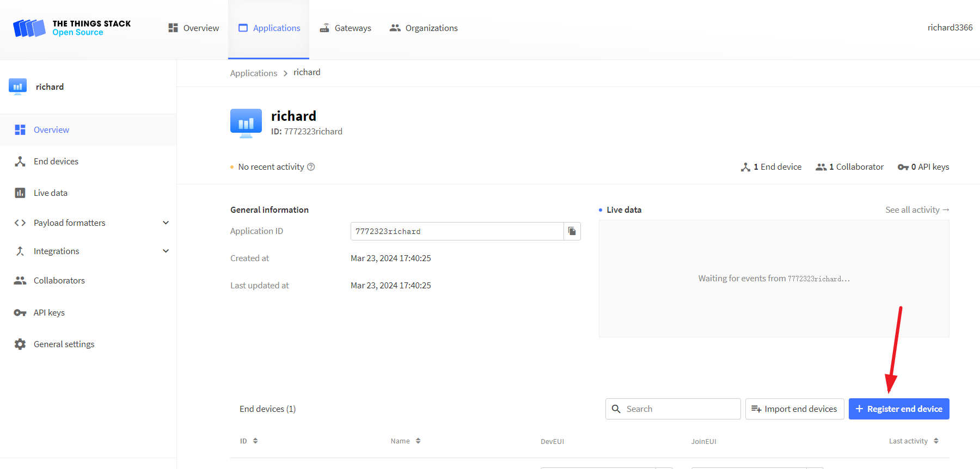Click The Things Stack logo

tap(72, 28)
